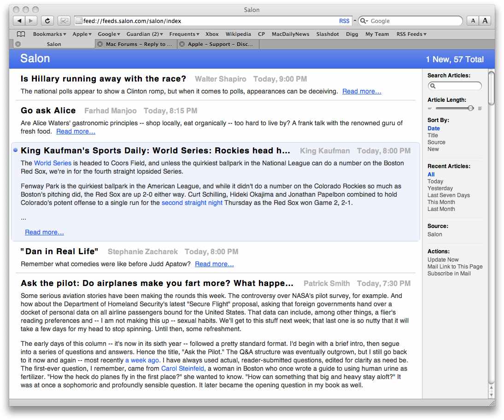Screen dimensions: 504x420
Task: Open Read more for King Kaufman article
Action: coord(44,232)
